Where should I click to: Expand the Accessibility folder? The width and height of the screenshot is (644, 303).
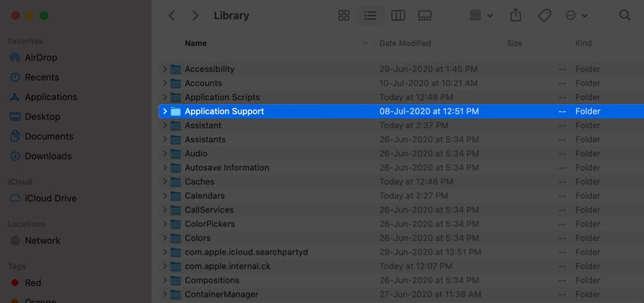pos(164,69)
